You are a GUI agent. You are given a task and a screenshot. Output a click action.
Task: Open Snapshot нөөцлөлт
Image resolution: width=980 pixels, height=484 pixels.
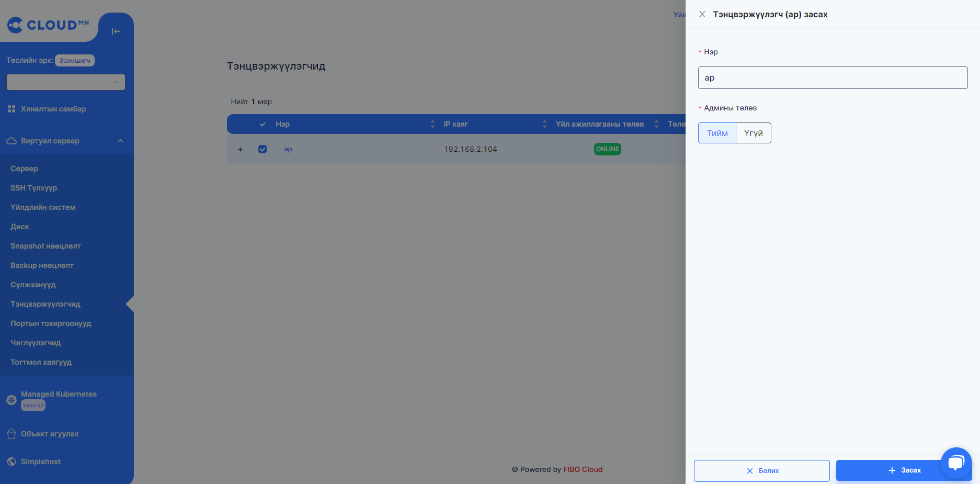tap(45, 246)
